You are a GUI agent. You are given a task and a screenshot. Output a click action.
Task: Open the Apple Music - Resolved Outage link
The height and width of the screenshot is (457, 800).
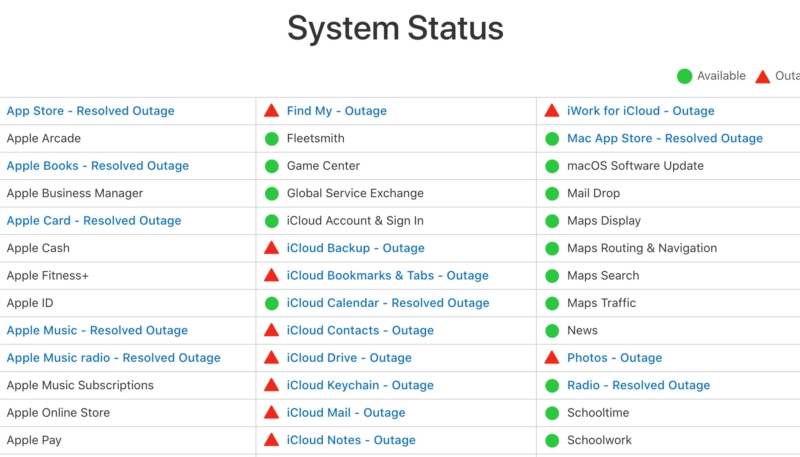(x=97, y=330)
